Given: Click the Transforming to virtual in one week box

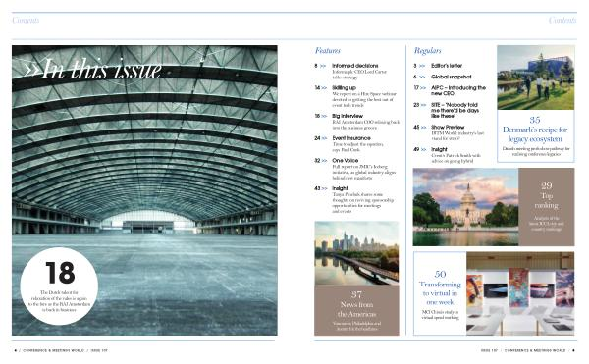Looking at the screenshot, I should pos(440,293).
